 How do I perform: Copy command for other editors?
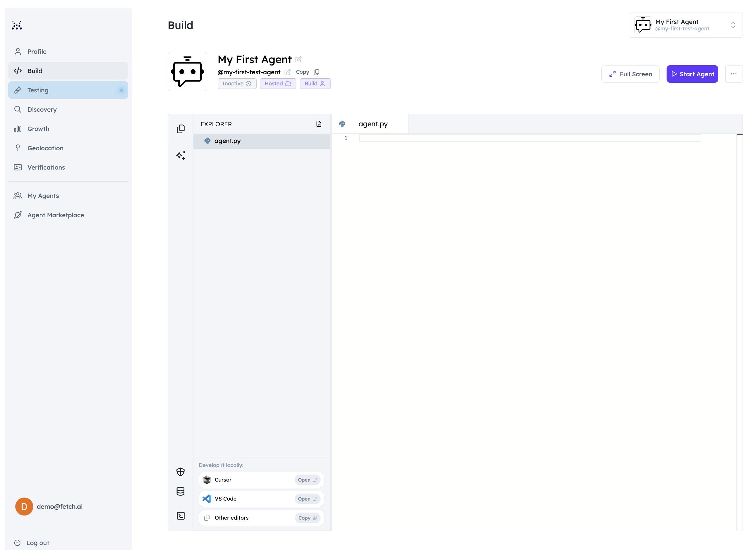tap(307, 518)
